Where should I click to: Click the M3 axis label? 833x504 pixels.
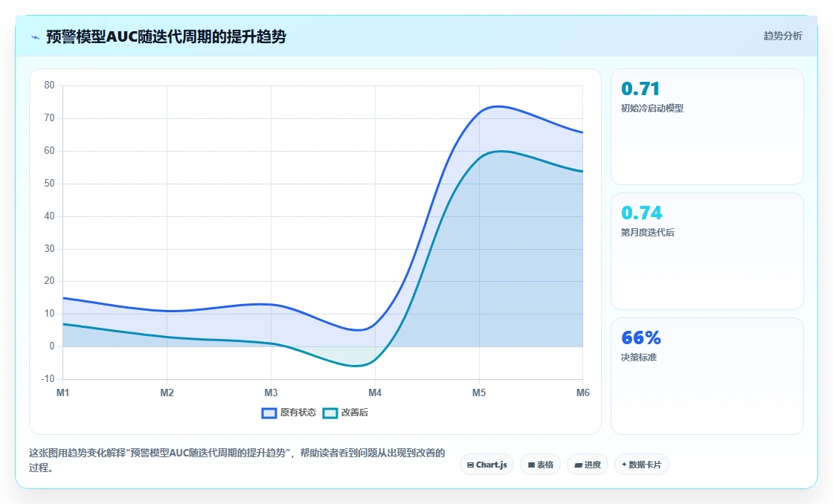point(271,392)
